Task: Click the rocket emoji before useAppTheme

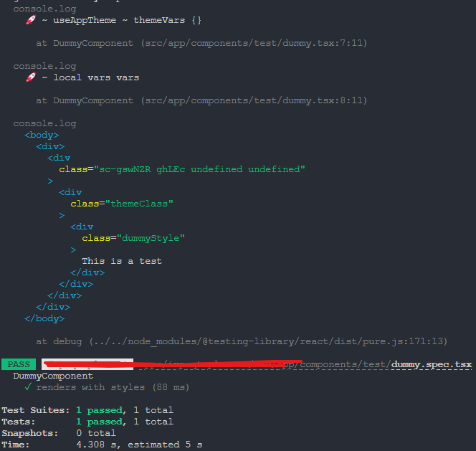Action: pyautogui.click(x=31, y=20)
